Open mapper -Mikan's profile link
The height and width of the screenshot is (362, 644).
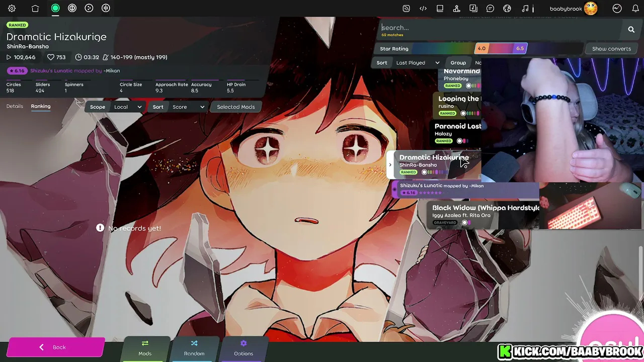(x=112, y=71)
